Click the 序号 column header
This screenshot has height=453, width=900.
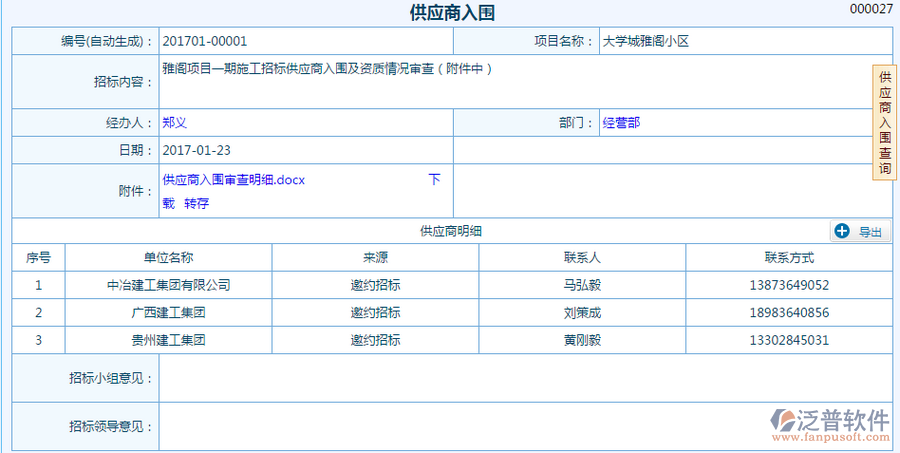(x=38, y=257)
